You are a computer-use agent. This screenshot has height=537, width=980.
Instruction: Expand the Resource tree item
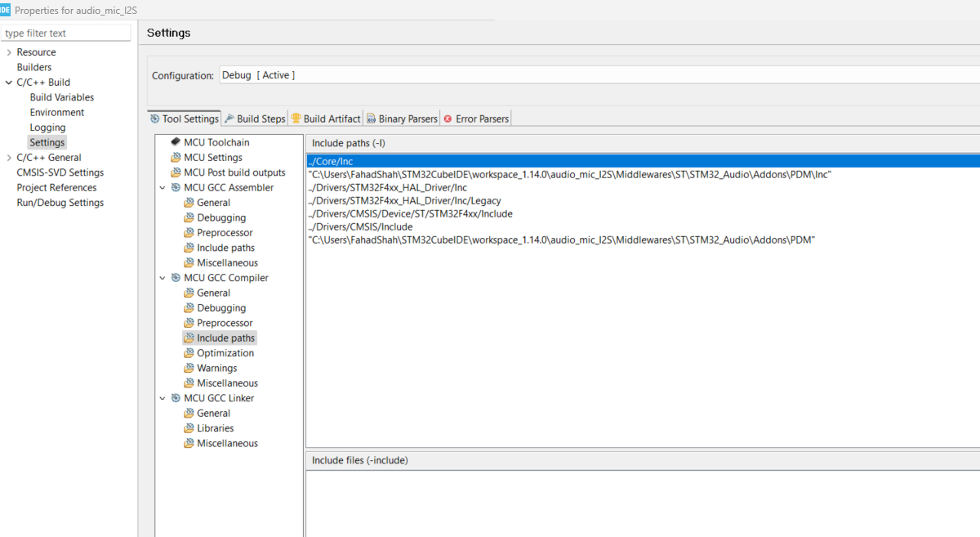point(7,51)
